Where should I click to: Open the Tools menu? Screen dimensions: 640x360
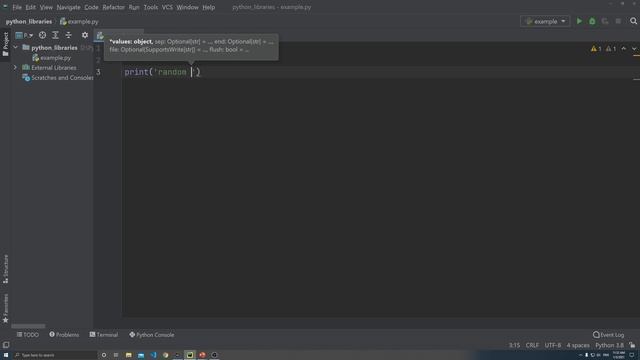click(x=151, y=7)
